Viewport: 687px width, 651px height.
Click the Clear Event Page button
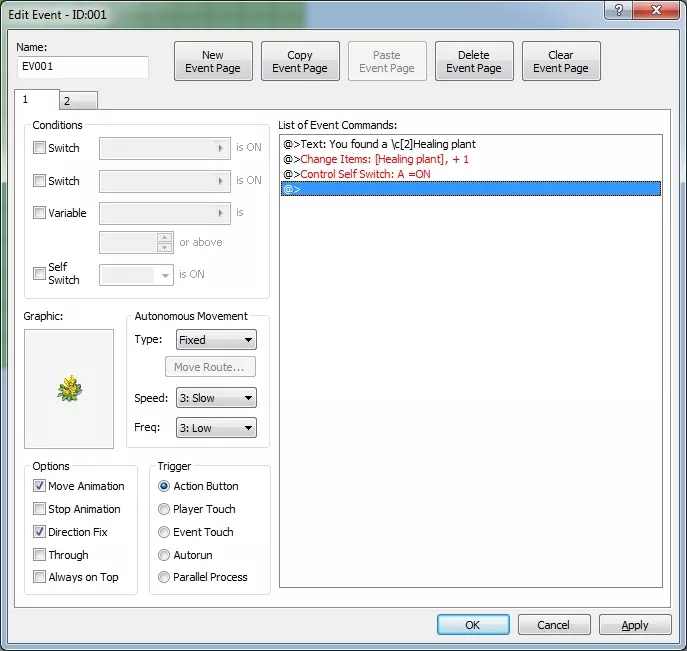tap(561, 61)
